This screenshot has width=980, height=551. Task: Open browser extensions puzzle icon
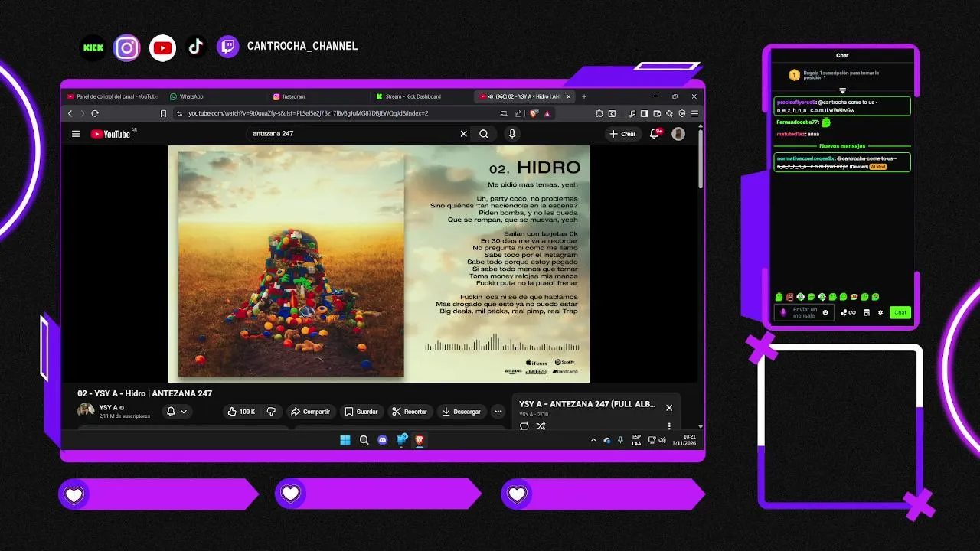click(x=599, y=113)
